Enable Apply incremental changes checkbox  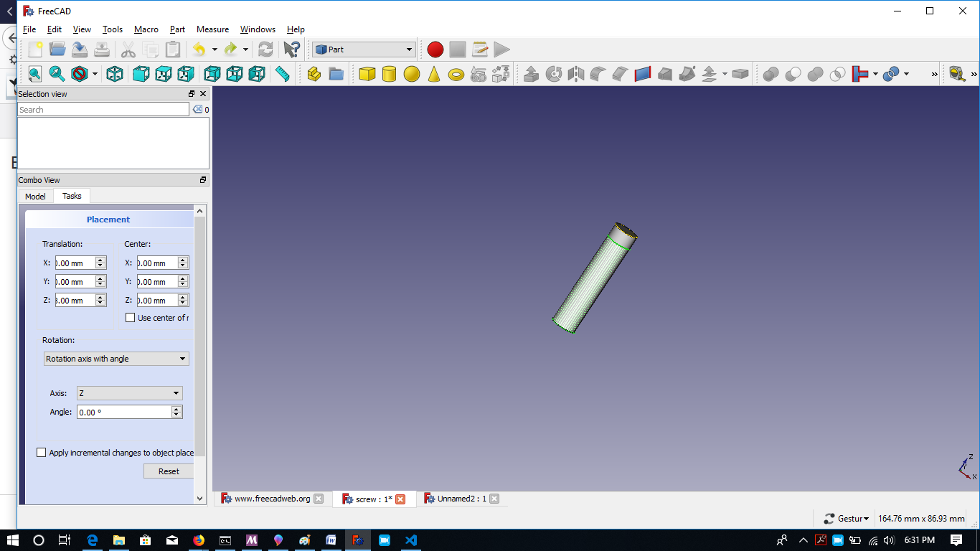click(x=42, y=453)
